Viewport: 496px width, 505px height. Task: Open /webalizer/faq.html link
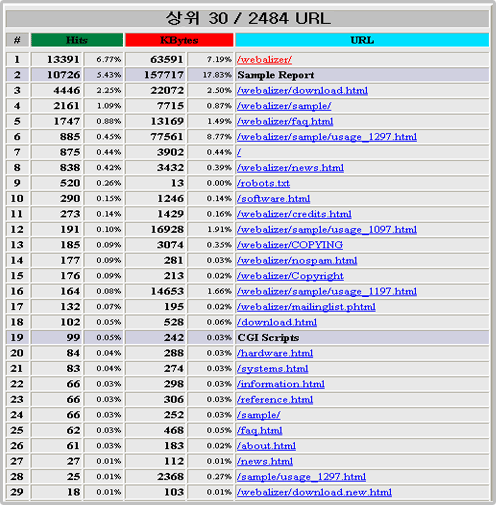(x=285, y=122)
